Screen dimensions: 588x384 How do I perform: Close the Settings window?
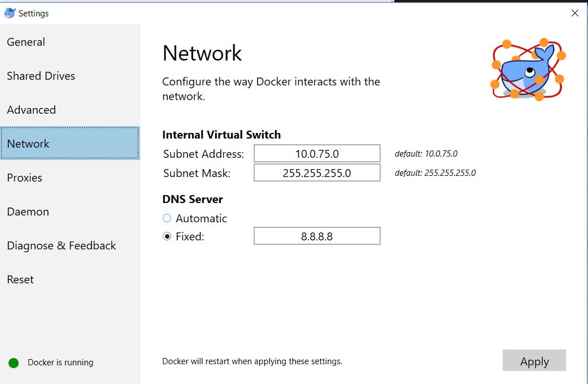pyautogui.click(x=574, y=13)
